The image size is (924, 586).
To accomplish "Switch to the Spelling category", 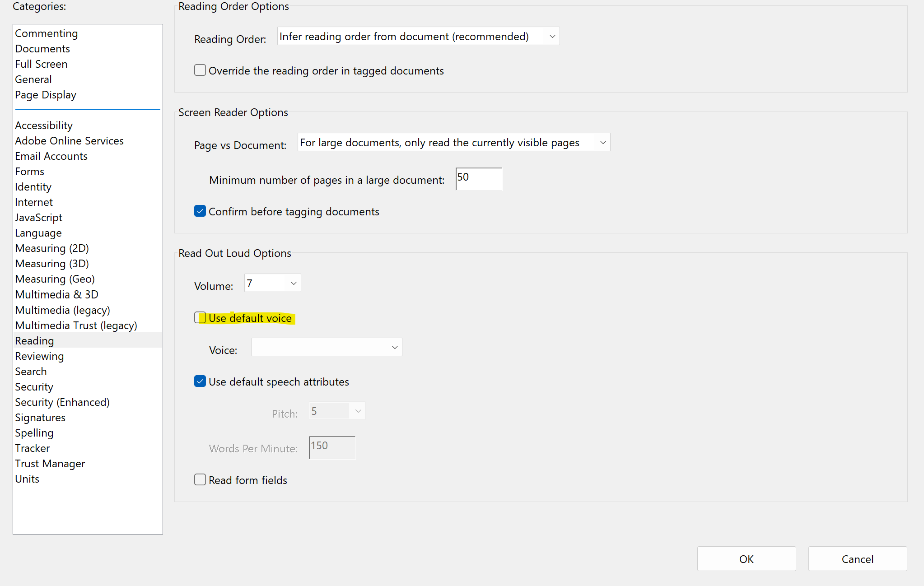I will 34,433.
